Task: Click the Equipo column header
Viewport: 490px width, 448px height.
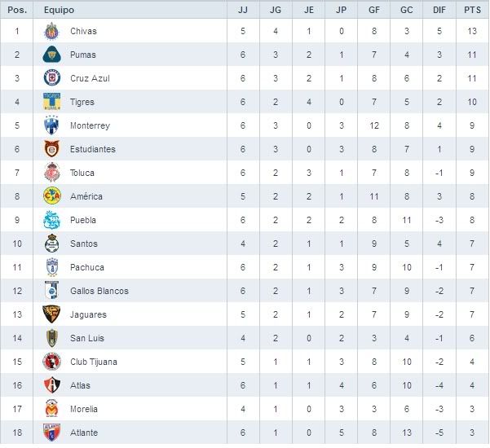Action: point(59,10)
